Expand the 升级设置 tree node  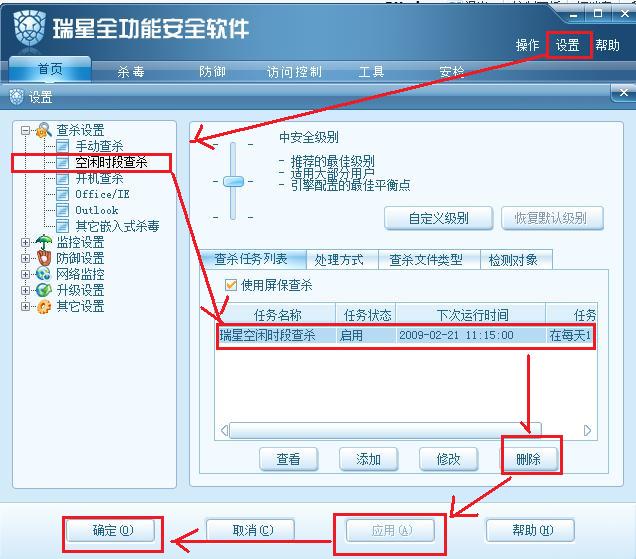click(26, 290)
